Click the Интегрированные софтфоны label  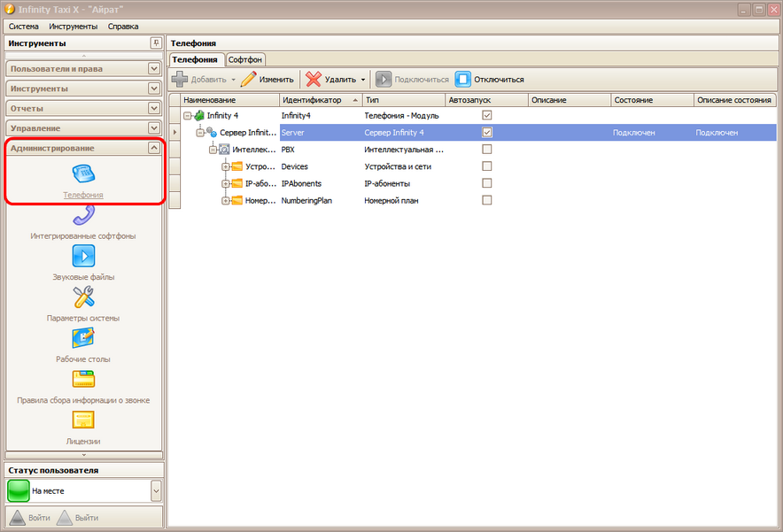click(83, 236)
